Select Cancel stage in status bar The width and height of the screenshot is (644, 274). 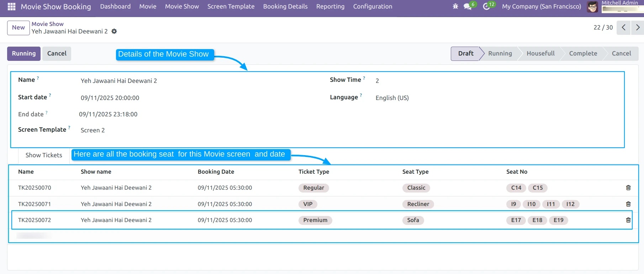coord(621,53)
